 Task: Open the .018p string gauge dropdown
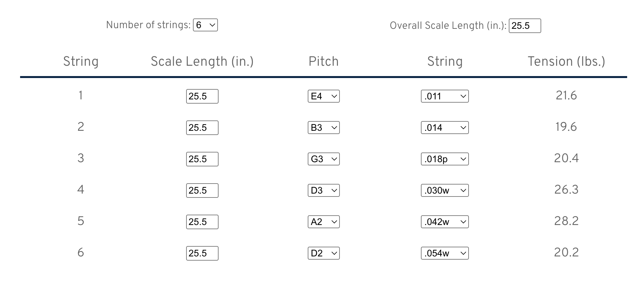pos(445,159)
